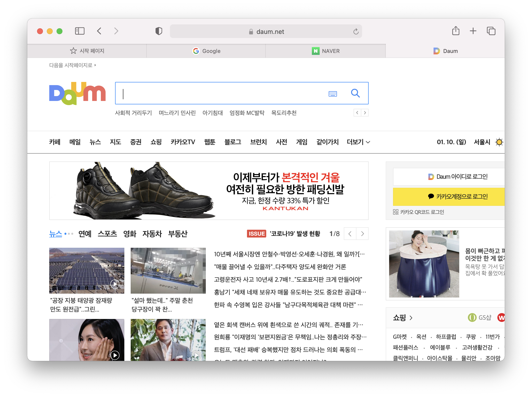Click the privacy shield icon
The width and height of the screenshot is (532, 397).
[159, 31]
